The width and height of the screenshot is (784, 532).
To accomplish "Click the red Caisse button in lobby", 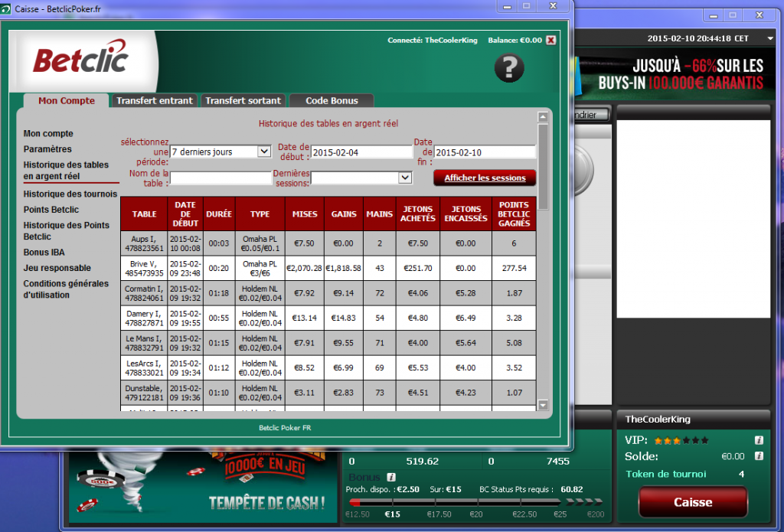I will 692,502.
